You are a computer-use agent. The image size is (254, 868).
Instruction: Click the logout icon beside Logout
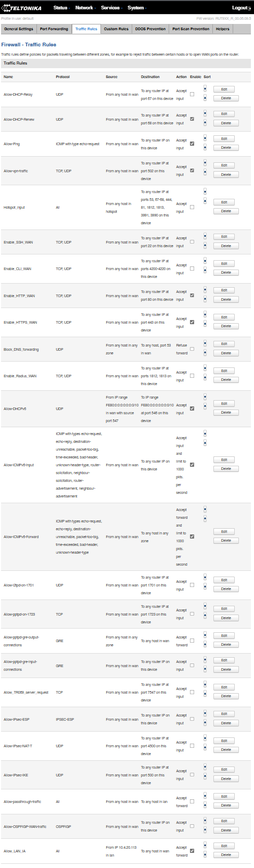pyautogui.click(x=250, y=8)
